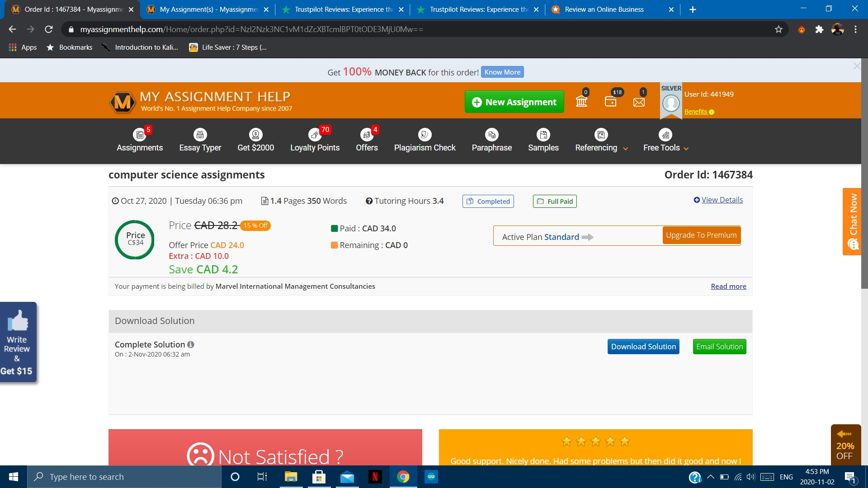Click the Free Tools icon
Screen dimensions: 868x488
[665, 135]
